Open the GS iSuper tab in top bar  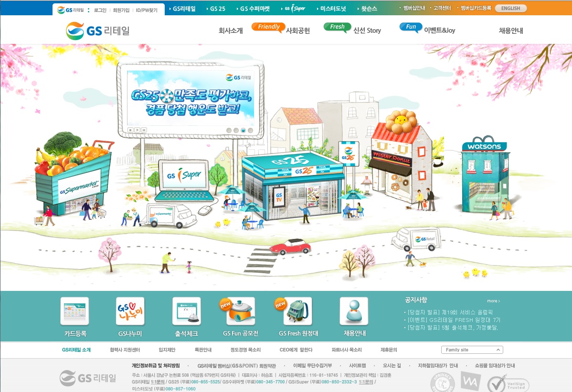[x=294, y=9]
